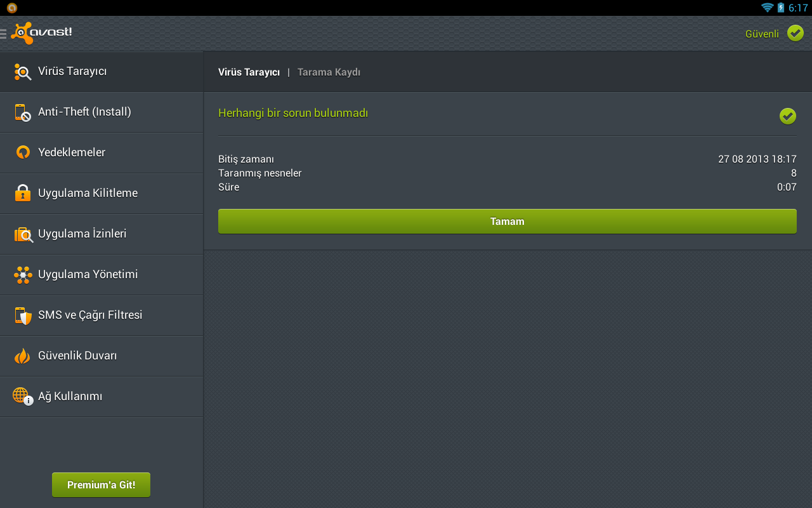
Task: Click the Uygulama Kilitleme padlock icon
Action: (x=23, y=193)
